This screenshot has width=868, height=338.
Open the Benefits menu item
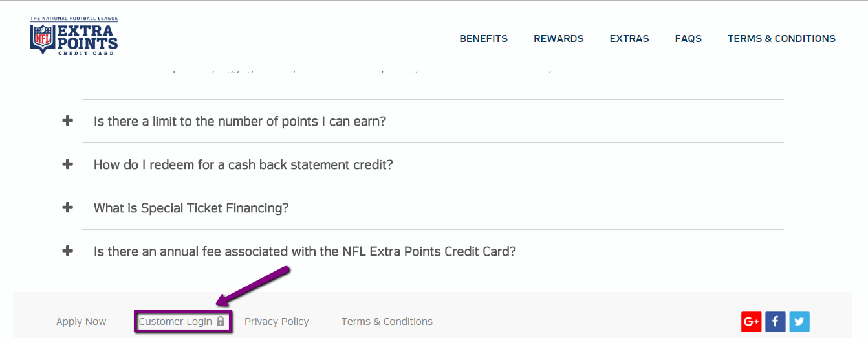483,39
